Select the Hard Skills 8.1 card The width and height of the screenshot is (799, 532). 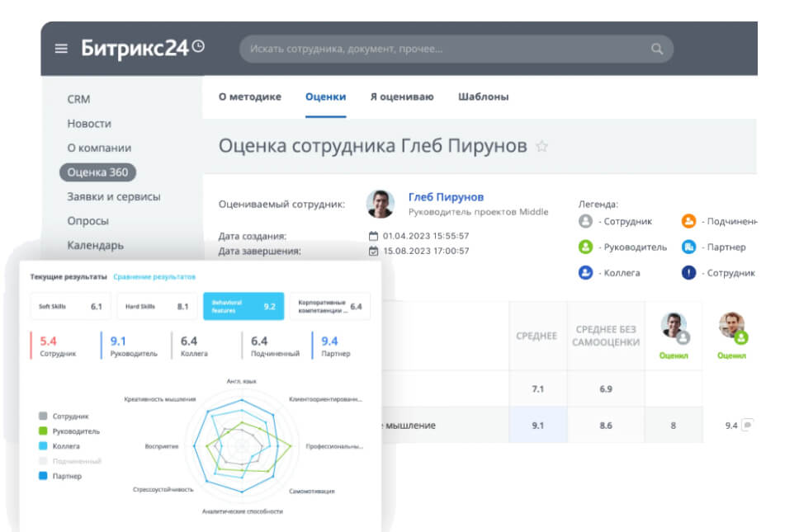tap(157, 307)
